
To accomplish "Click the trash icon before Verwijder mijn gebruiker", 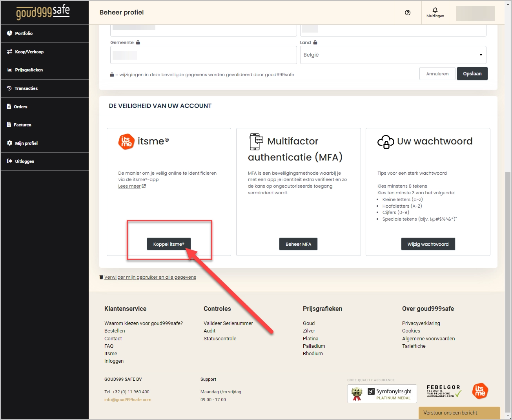I will click(101, 277).
